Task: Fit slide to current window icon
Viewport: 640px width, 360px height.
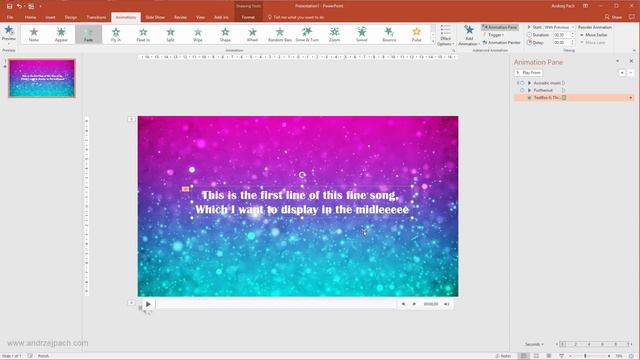Action: (631, 356)
